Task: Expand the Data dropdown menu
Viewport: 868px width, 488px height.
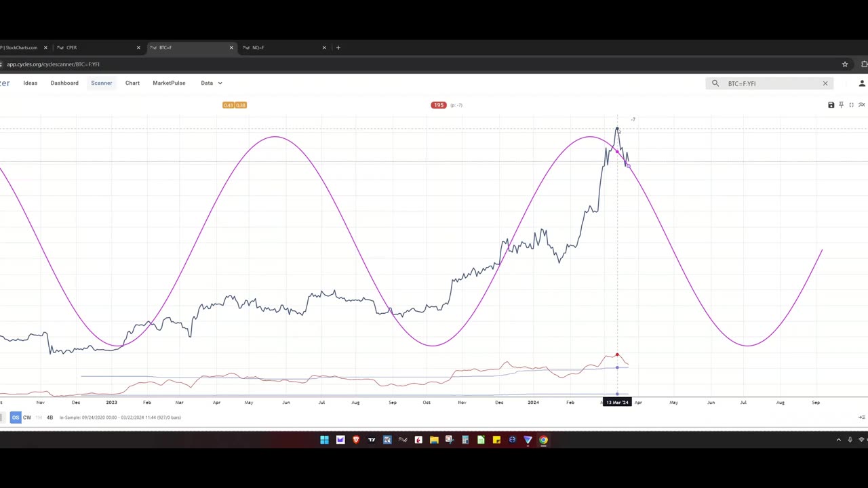Action: point(211,83)
